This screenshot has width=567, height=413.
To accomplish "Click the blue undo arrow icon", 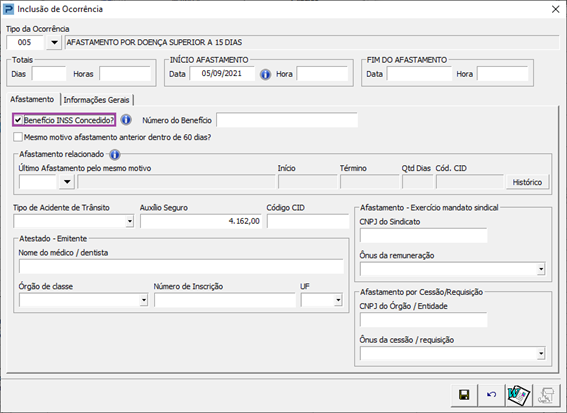I will click(491, 395).
